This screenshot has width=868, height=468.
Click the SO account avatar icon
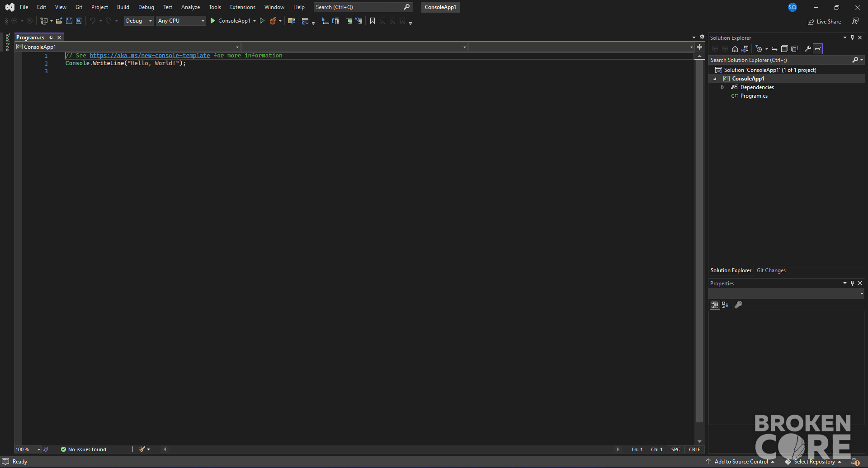pos(793,7)
